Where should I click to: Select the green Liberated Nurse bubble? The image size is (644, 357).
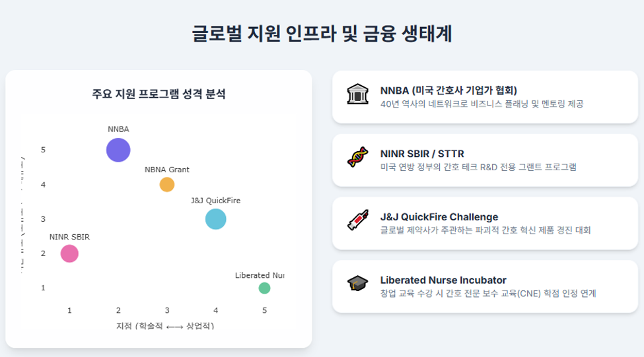264,288
